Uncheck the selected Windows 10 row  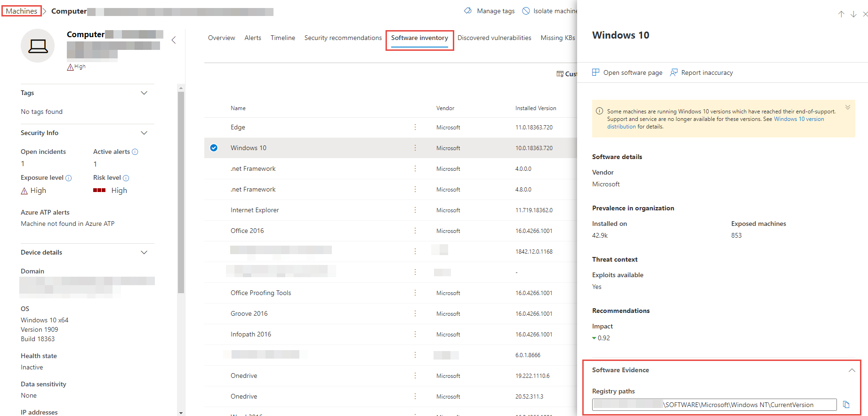[214, 148]
